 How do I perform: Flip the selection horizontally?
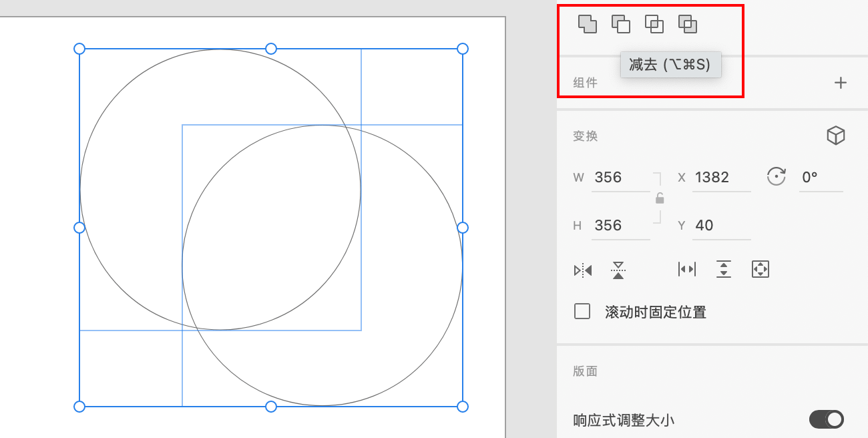click(583, 270)
